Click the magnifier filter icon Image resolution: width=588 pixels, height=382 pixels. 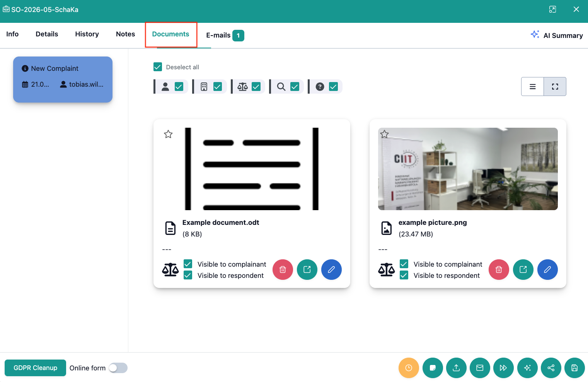tap(281, 87)
